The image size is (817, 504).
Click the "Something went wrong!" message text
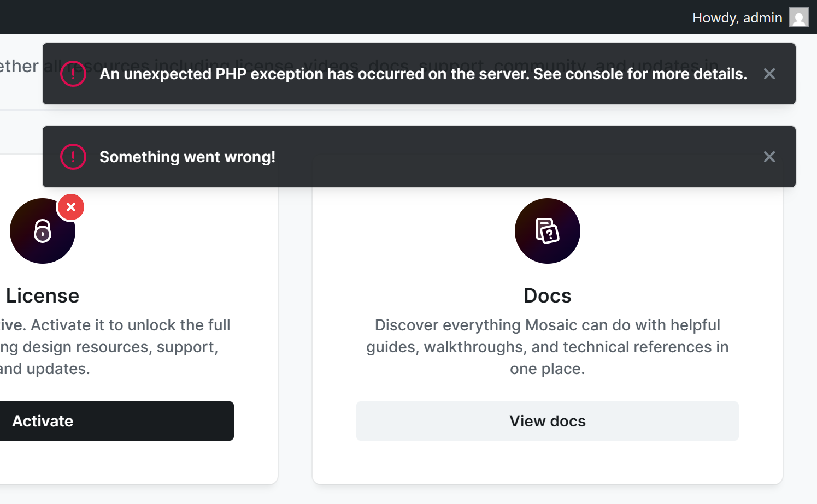click(187, 157)
